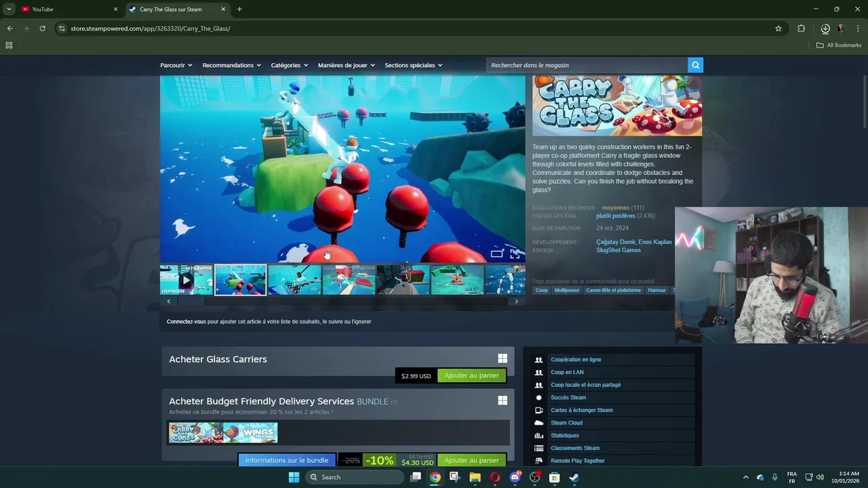
Task: Click the left arrow of the thumbnail strip
Action: coord(169,301)
